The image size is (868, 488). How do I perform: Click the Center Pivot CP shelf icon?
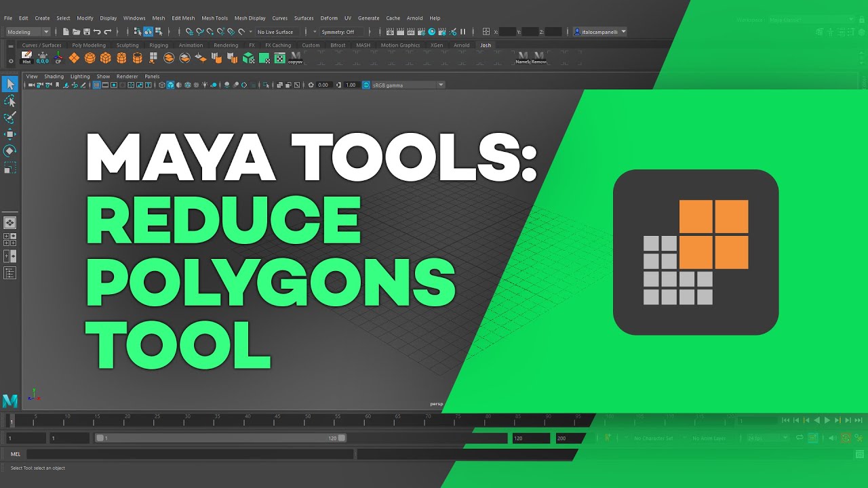click(x=58, y=58)
